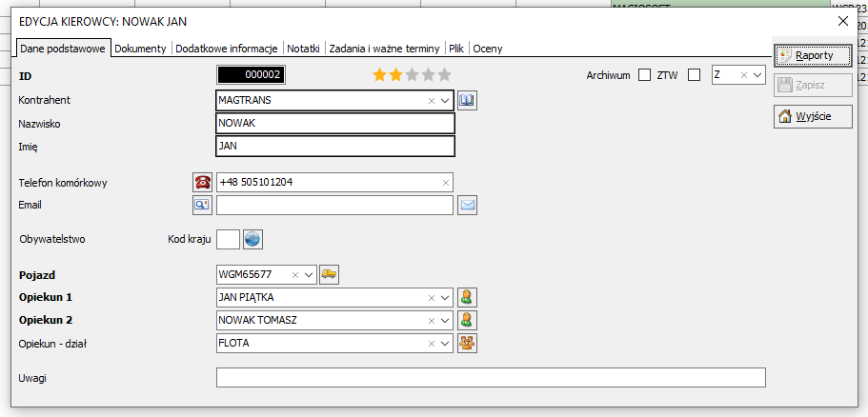Click the Raporty button

coord(813,55)
